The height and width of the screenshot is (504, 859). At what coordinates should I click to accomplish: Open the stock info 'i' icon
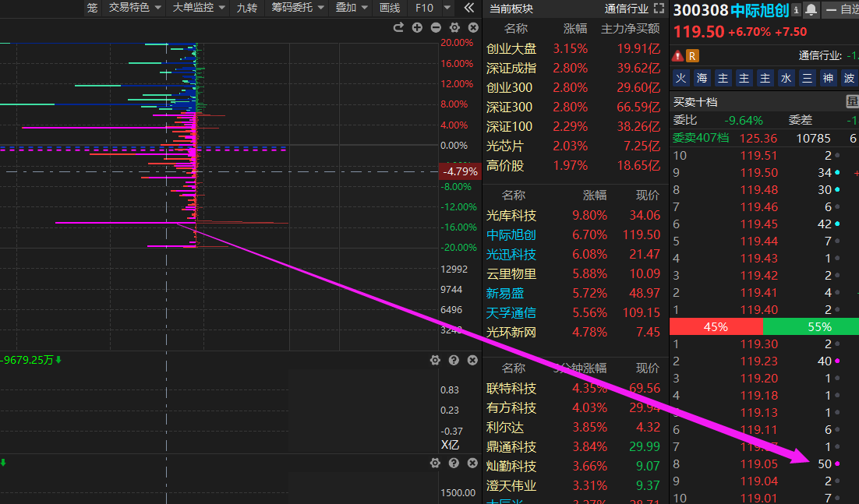click(x=796, y=10)
